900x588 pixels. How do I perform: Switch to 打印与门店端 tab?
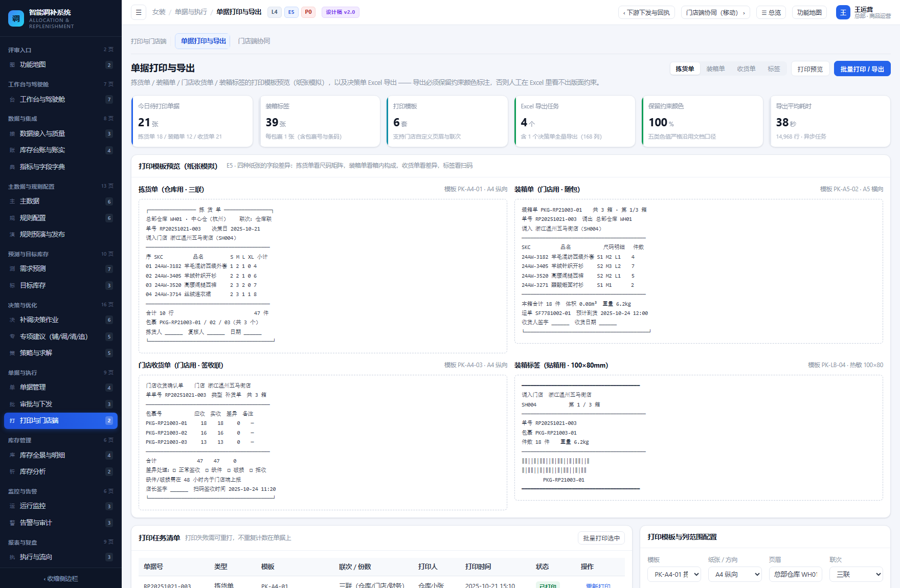point(149,41)
